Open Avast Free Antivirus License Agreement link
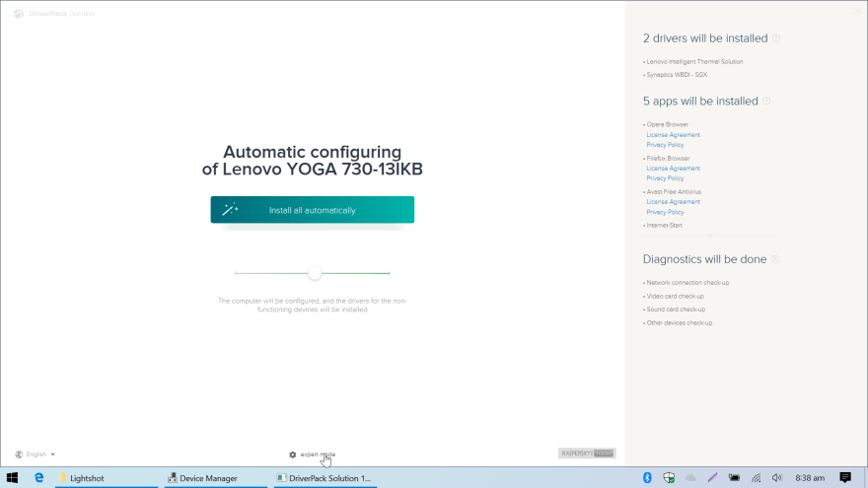Viewport: 868px width, 488px height. (x=673, y=202)
